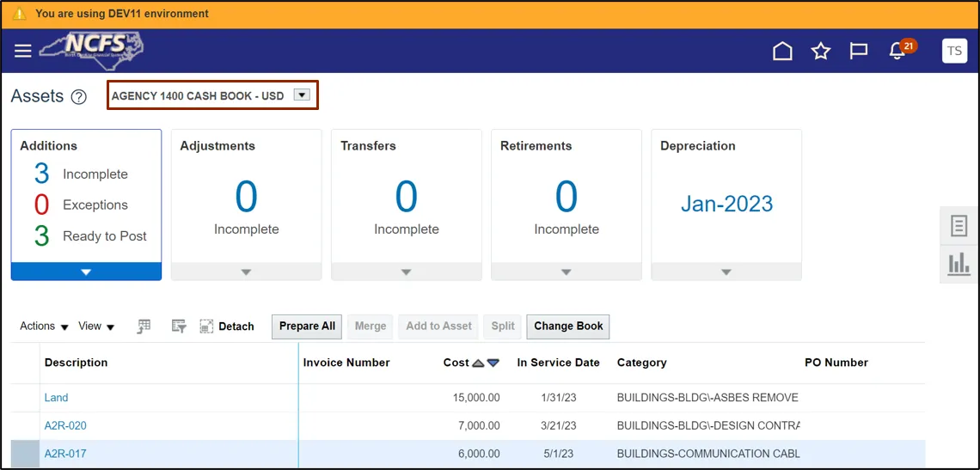Click the Prepare All button
The width and height of the screenshot is (980, 470).
[307, 327]
